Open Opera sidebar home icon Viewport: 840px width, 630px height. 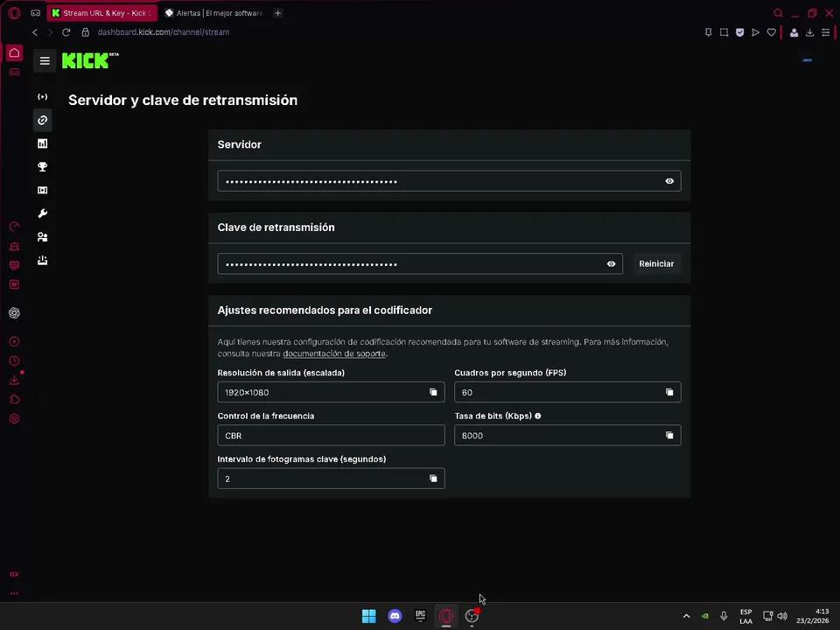tap(15, 52)
